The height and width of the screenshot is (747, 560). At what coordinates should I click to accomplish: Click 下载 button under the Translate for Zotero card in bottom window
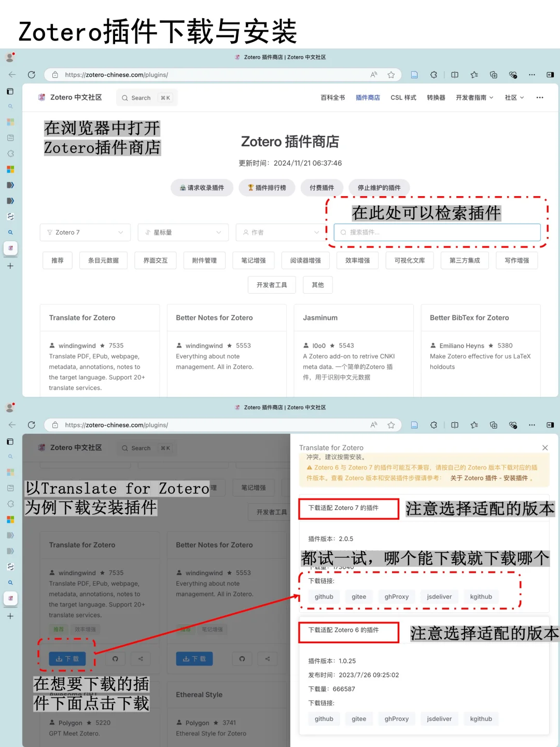(67, 659)
